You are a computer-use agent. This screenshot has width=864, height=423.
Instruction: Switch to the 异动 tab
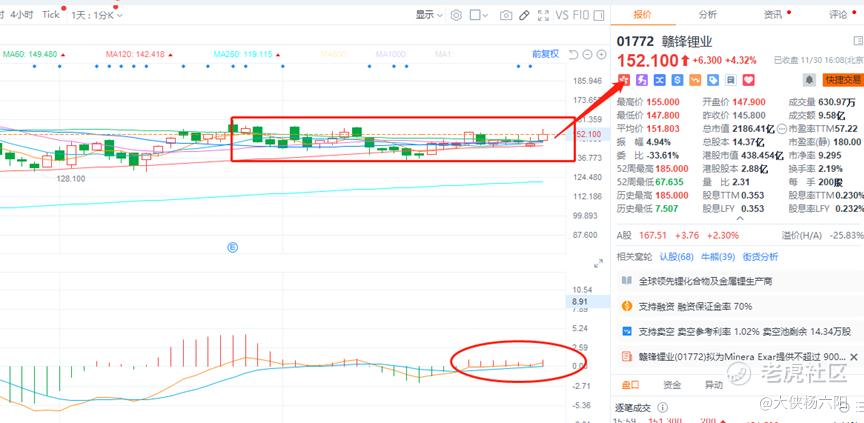click(x=714, y=385)
